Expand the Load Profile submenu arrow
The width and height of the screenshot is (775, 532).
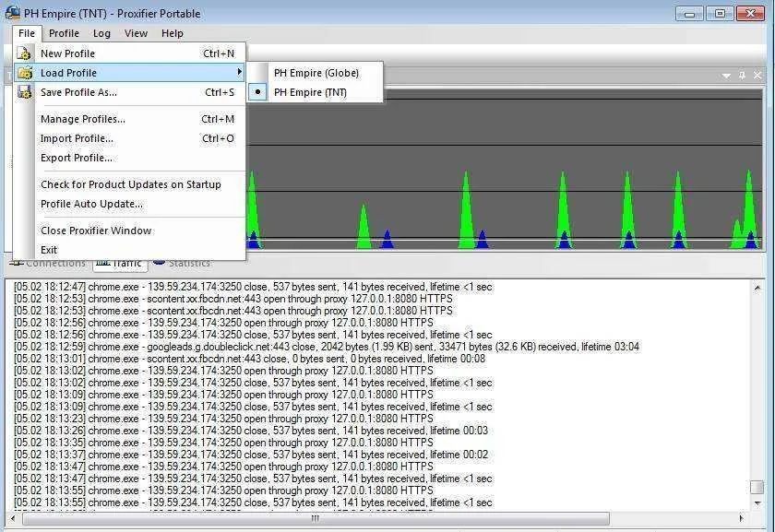[x=239, y=72]
